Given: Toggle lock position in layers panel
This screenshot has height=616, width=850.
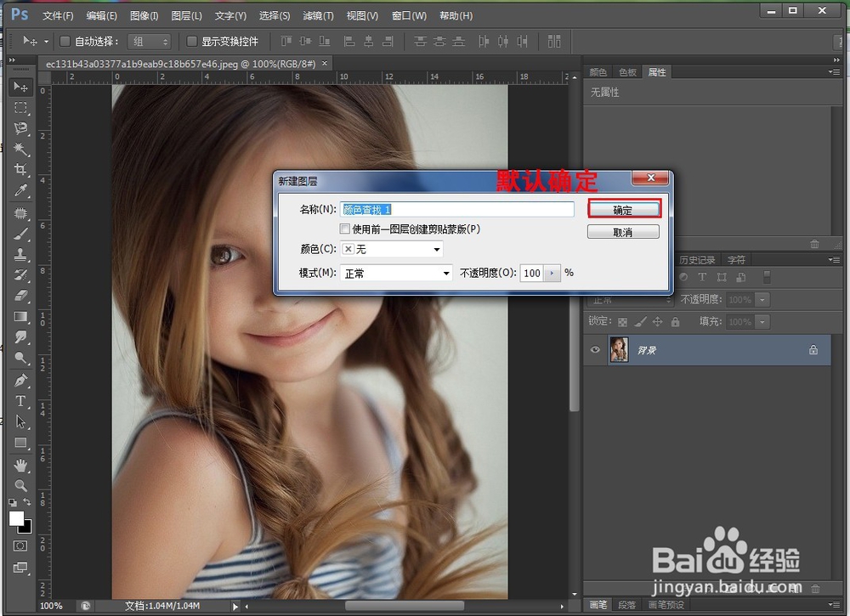Looking at the screenshot, I should click(658, 322).
